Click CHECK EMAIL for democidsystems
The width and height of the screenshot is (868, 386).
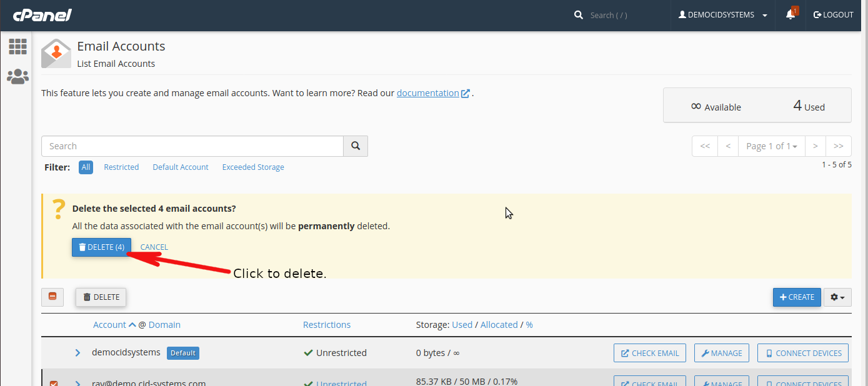[650, 353]
